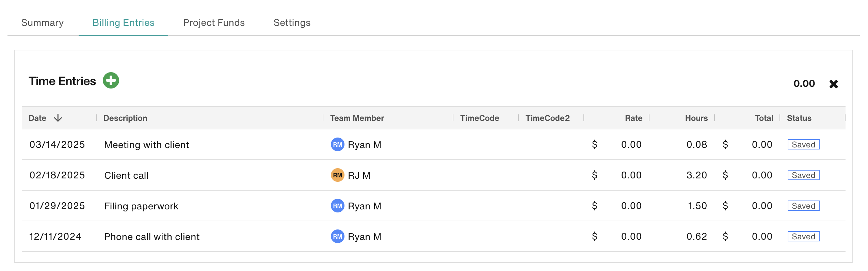Click Saved status for 01/29/2025 entry
The height and width of the screenshot is (271, 868).
803,206
